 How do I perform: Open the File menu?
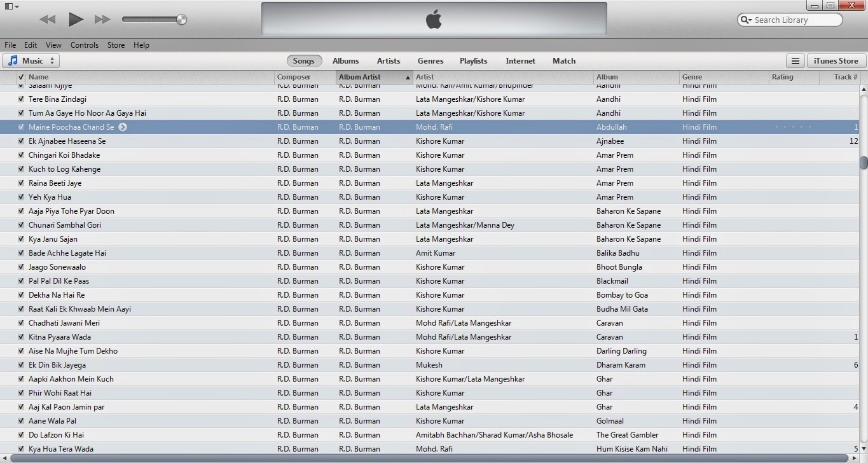tap(10, 45)
